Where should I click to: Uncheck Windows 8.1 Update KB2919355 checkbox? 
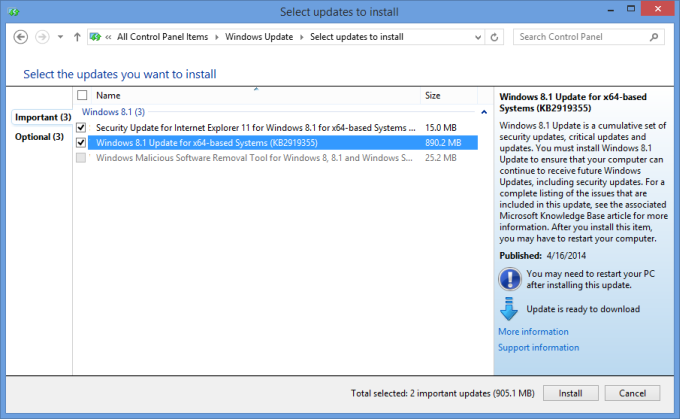[82, 143]
